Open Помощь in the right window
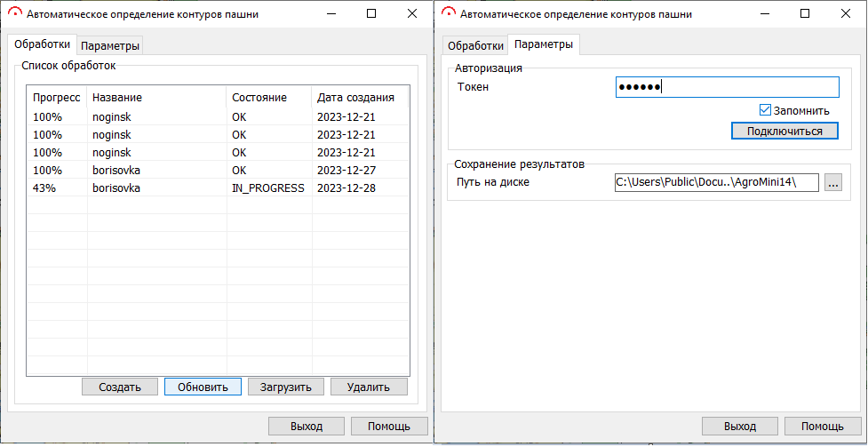Image resolution: width=868 pixels, height=447 pixels. [x=823, y=426]
